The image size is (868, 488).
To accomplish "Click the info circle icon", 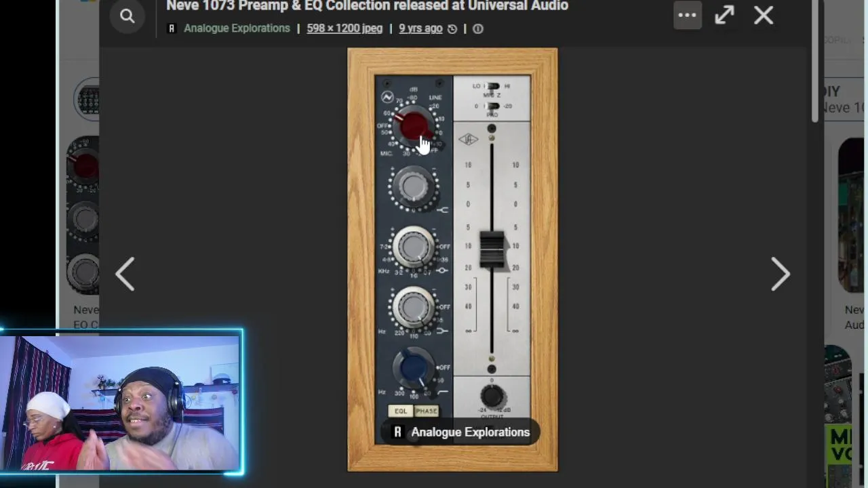I will click(478, 28).
